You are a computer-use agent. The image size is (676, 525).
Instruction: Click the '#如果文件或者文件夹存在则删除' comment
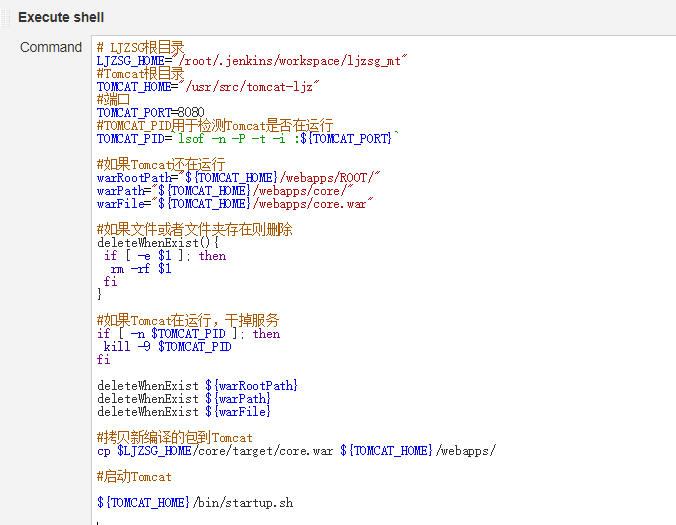pos(194,230)
